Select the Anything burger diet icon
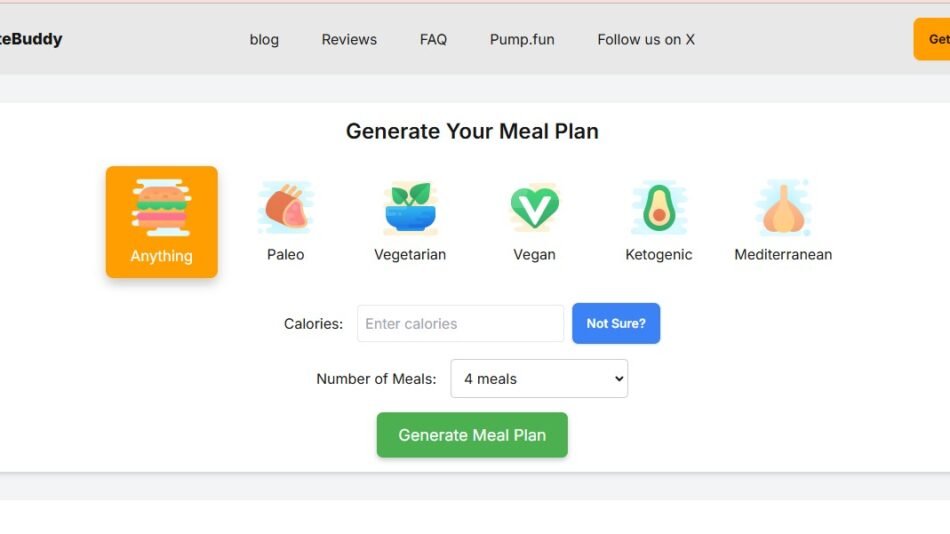Viewport: 950px width, 534px height. (161, 208)
